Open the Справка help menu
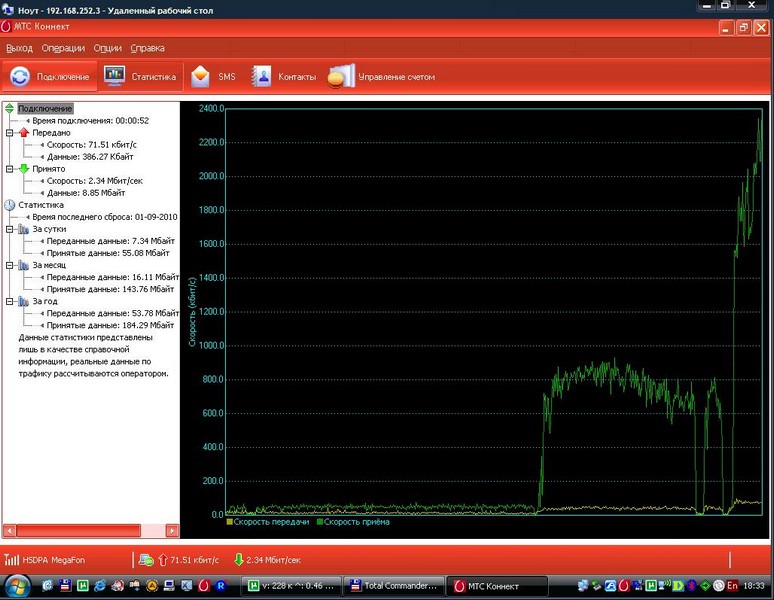 pyautogui.click(x=147, y=48)
